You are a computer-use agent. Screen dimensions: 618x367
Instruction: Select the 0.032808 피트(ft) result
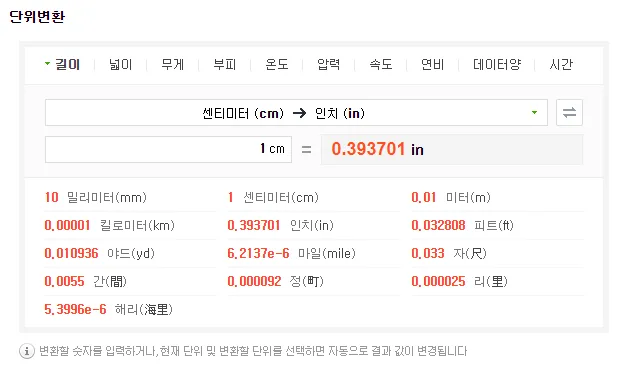click(462, 225)
